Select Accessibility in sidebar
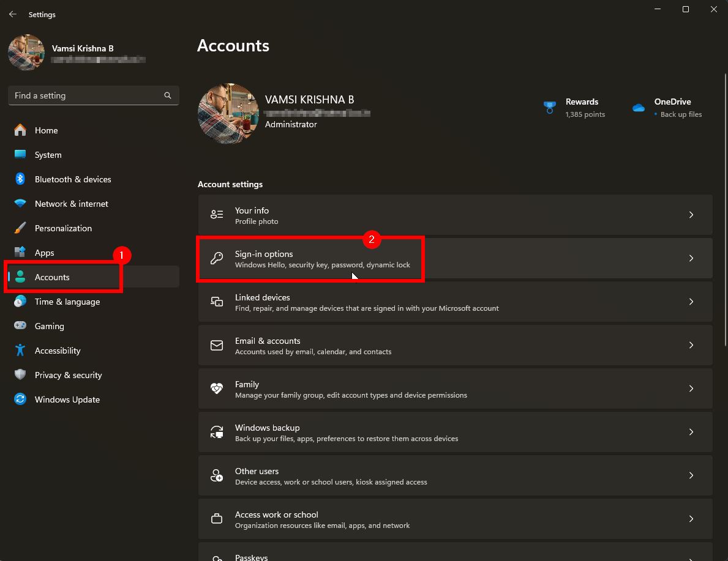This screenshot has height=561, width=728. point(93,351)
